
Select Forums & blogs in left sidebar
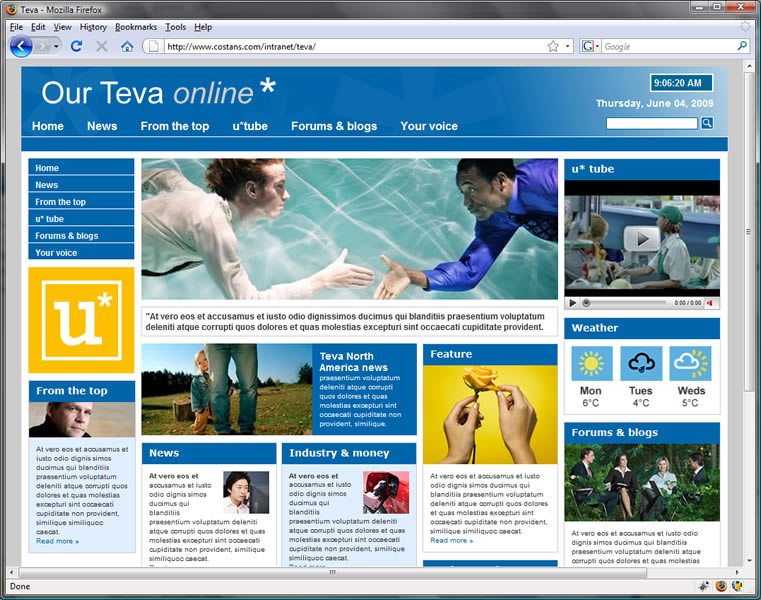pyautogui.click(x=81, y=235)
